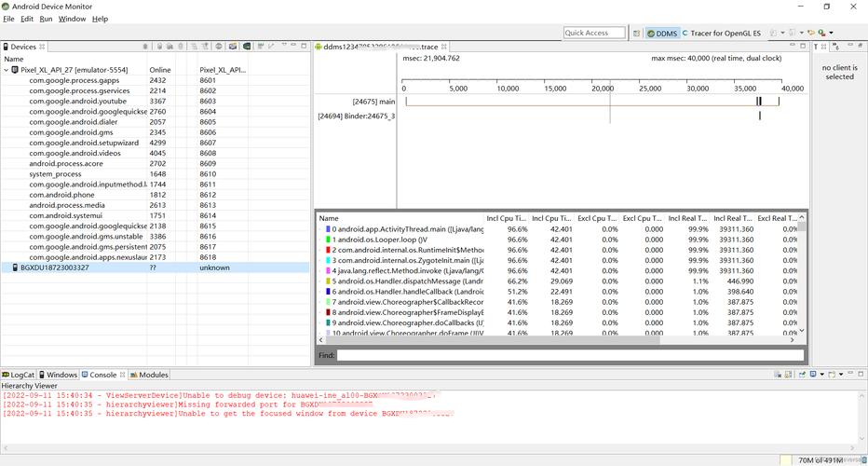The image size is (868, 466).
Task: Sort by the Excl Real Time column header
Action: [777, 218]
